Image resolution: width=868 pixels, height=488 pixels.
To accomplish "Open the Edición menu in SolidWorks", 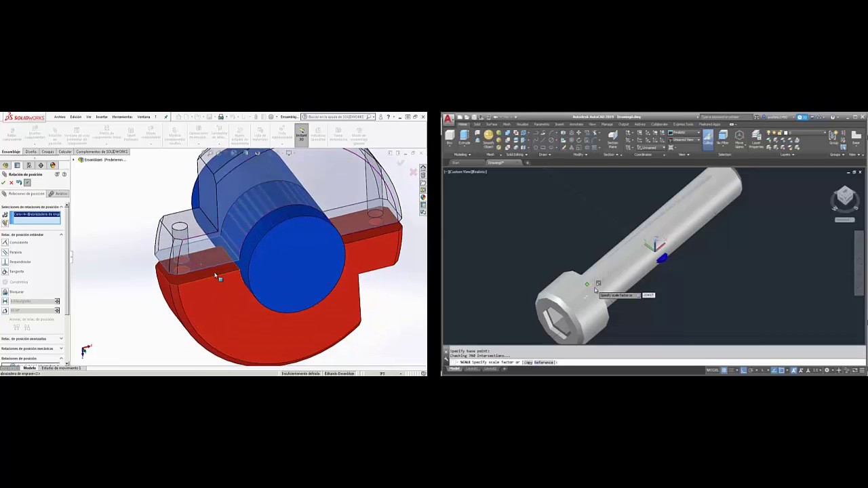I will coord(75,117).
